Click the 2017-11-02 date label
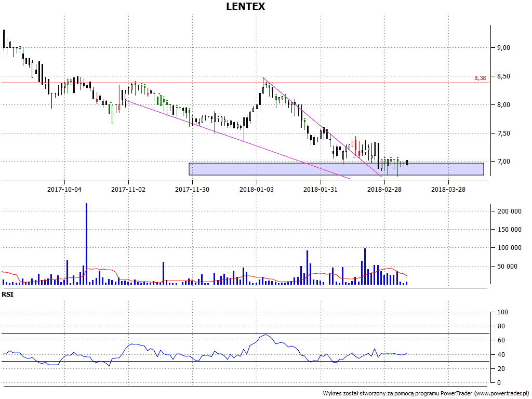 (x=128, y=189)
